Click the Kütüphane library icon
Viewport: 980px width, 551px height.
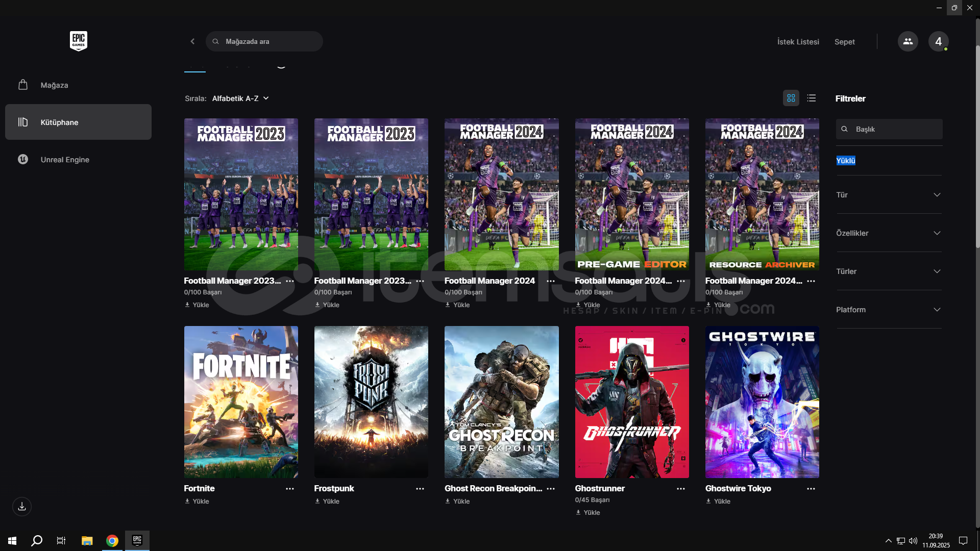click(x=23, y=122)
